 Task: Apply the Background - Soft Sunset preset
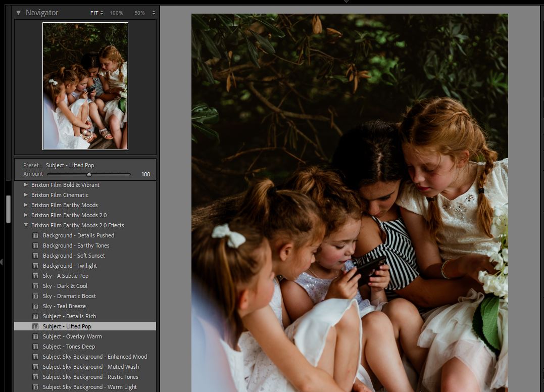(x=74, y=256)
